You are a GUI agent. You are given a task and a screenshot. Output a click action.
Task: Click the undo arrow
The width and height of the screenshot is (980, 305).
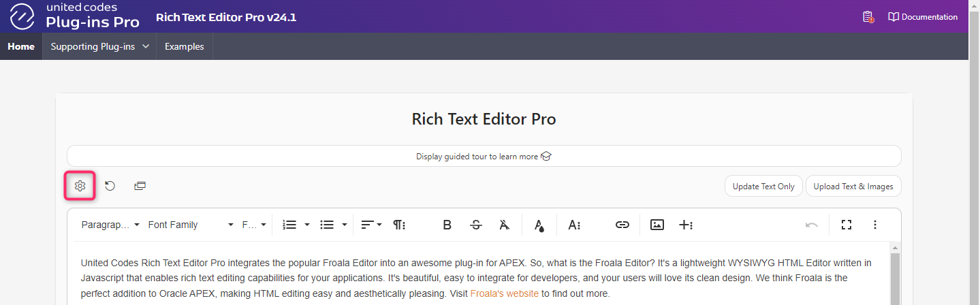[811, 225]
